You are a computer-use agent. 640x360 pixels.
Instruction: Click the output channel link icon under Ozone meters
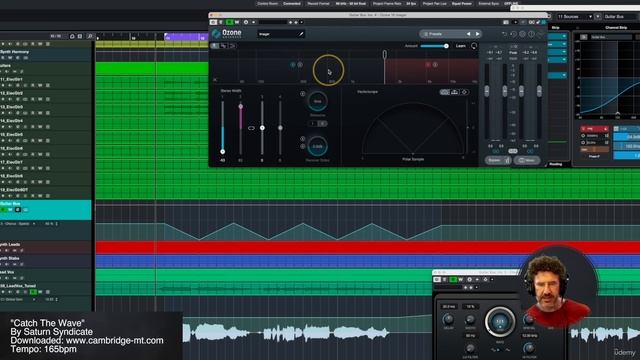click(530, 151)
